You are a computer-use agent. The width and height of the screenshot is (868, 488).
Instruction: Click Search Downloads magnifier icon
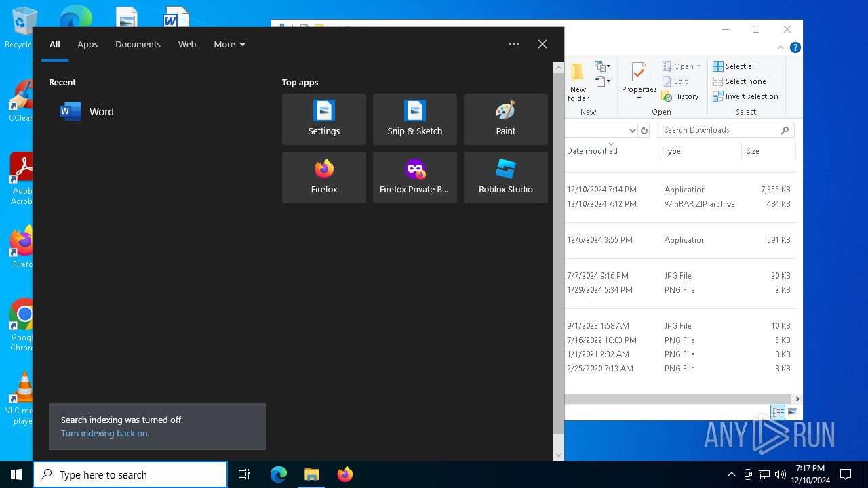(785, 130)
